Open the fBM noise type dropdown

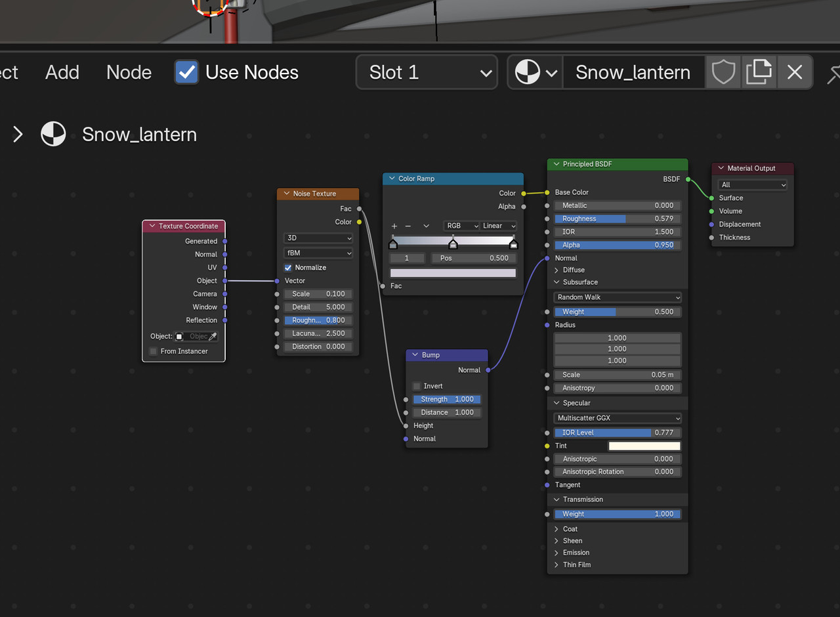point(318,253)
